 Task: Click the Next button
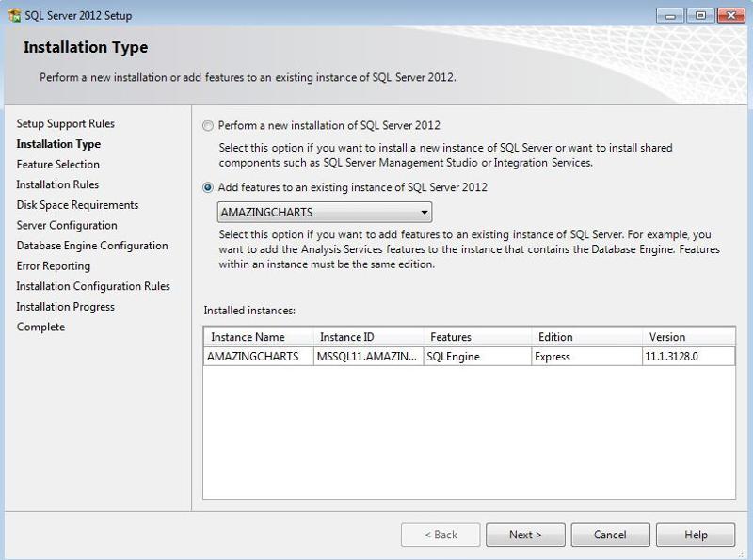coord(525,535)
